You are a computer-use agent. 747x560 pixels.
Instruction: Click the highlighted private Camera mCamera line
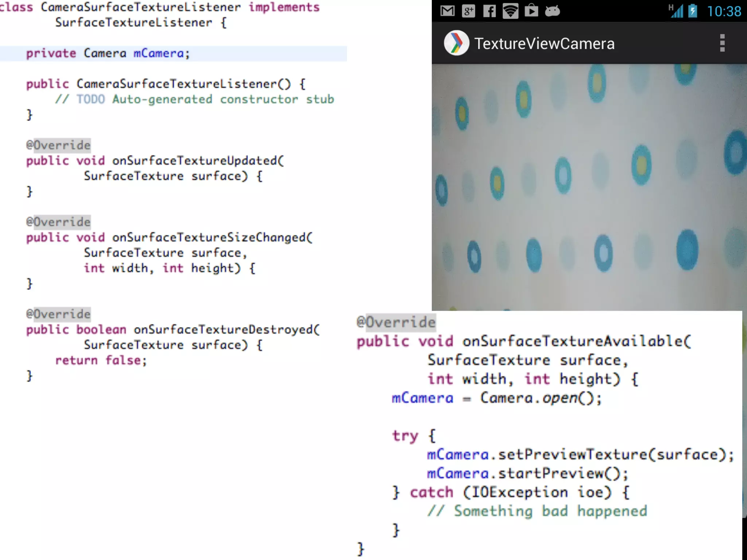pos(108,54)
